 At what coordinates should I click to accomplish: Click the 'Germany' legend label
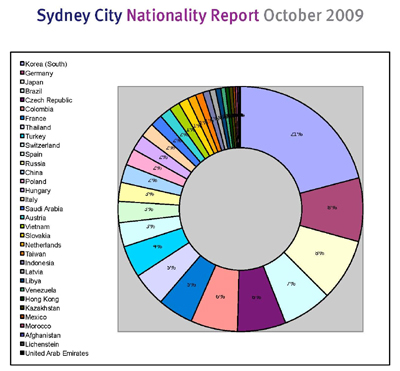pyautogui.click(x=39, y=73)
